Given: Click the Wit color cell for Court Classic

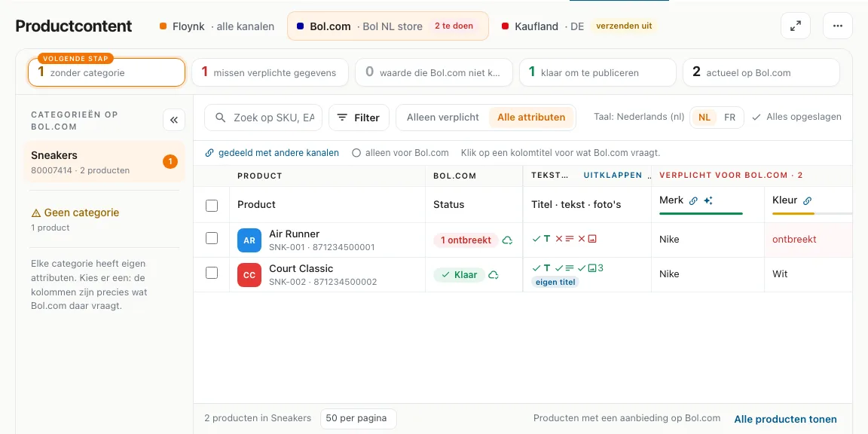Looking at the screenshot, I should [808, 274].
